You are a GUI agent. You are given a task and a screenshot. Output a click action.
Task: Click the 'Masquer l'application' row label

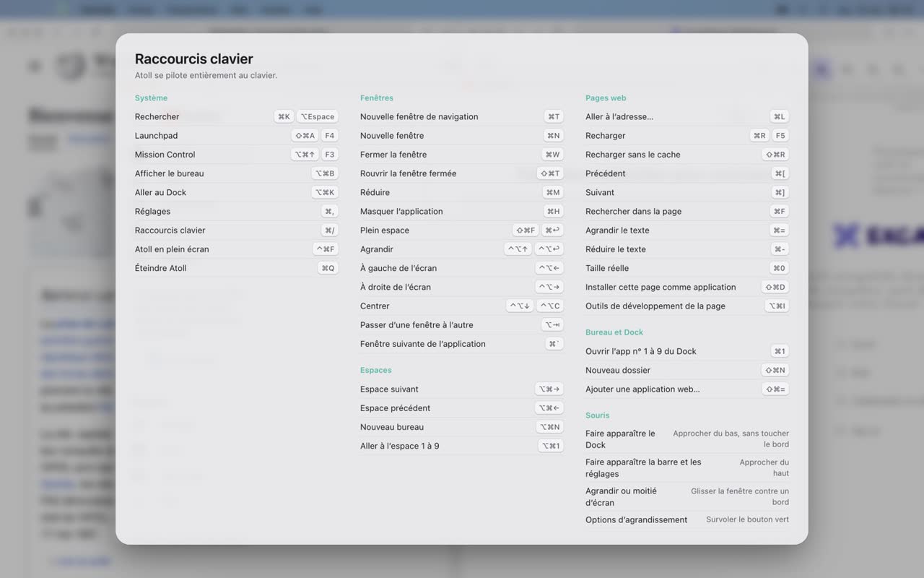click(x=401, y=211)
